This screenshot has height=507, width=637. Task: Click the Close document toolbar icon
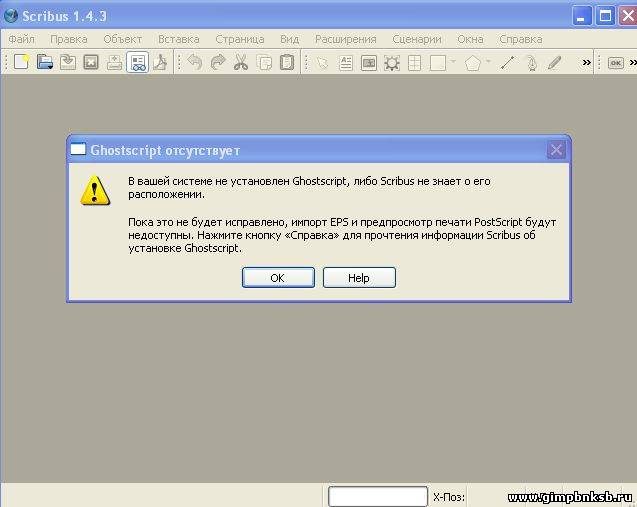click(x=91, y=62)
